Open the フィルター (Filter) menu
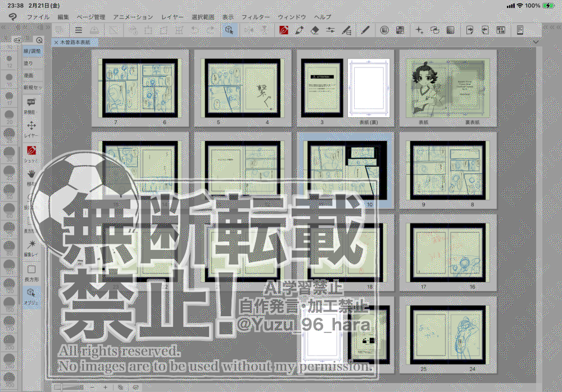Screen dimensions: 562x392 point(256,17)
